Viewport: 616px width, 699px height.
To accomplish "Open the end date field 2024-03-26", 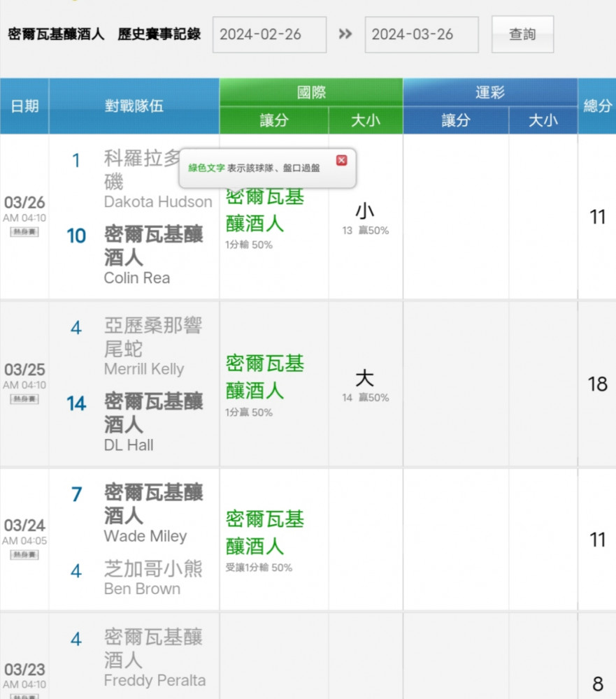I will 422,35.
